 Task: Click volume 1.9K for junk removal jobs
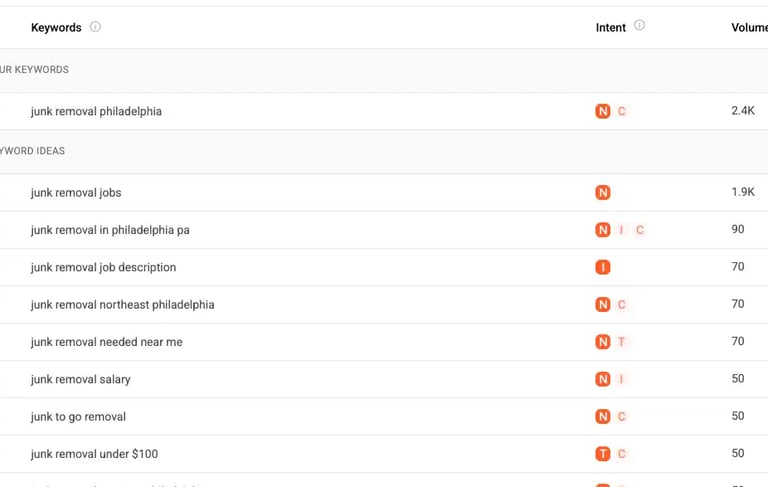(743, 192)
